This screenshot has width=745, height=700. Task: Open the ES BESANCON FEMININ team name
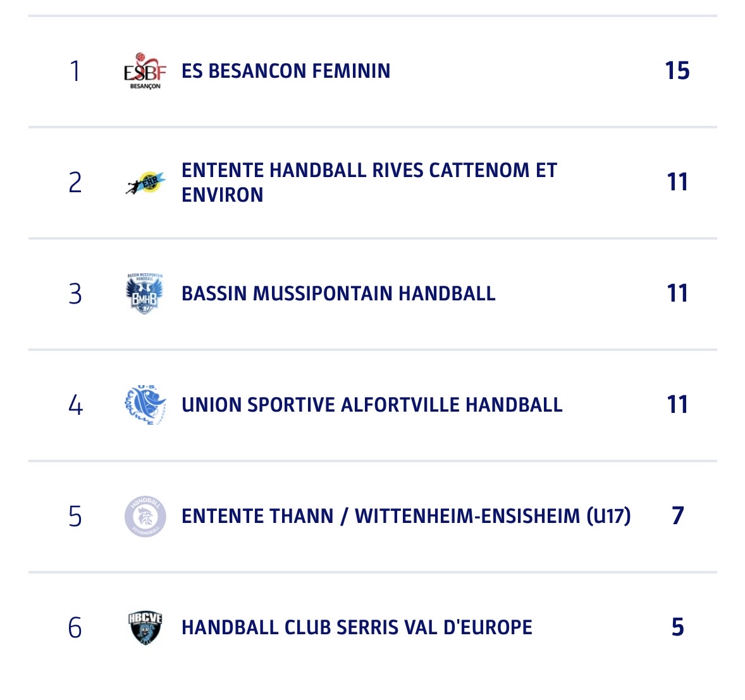[x=286, y=71]
